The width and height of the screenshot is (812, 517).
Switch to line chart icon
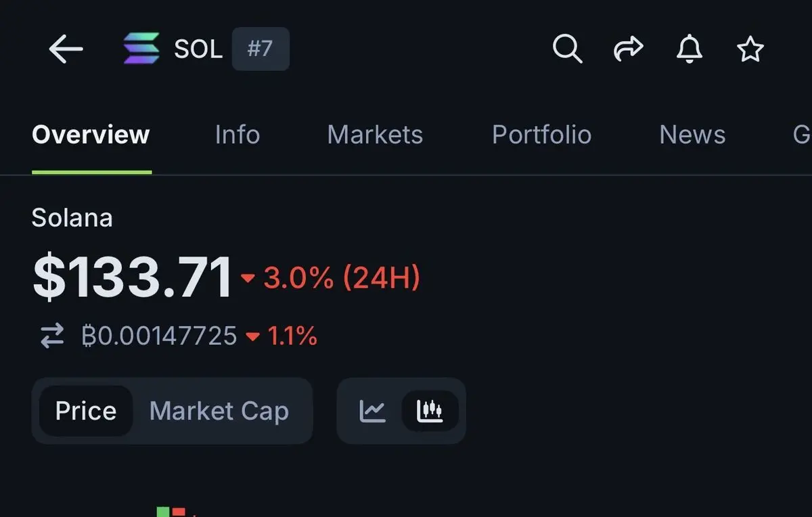tap(372, 411)
